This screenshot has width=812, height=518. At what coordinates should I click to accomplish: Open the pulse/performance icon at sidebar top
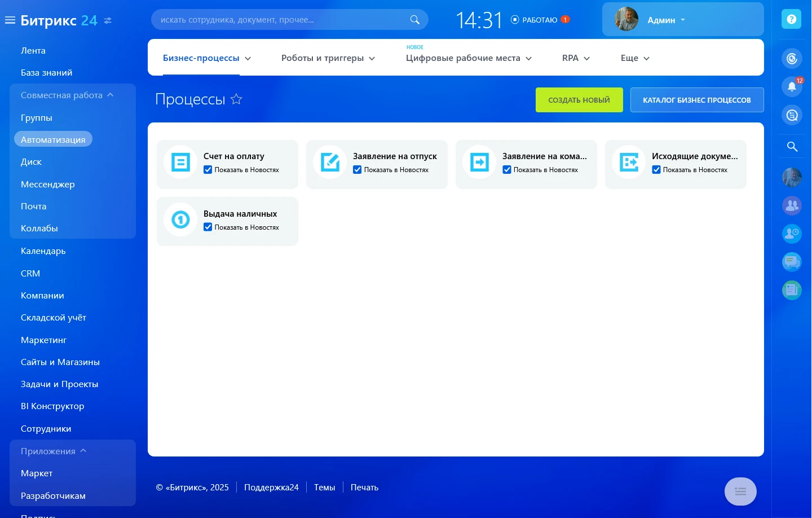792,58
